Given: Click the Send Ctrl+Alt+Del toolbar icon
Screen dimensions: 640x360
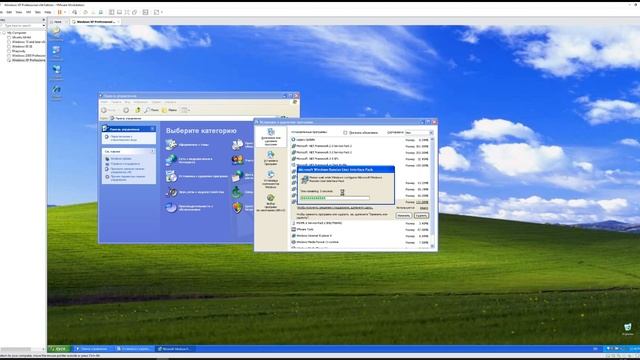Looking at the screenshot, I should click(x=75, y=12).
